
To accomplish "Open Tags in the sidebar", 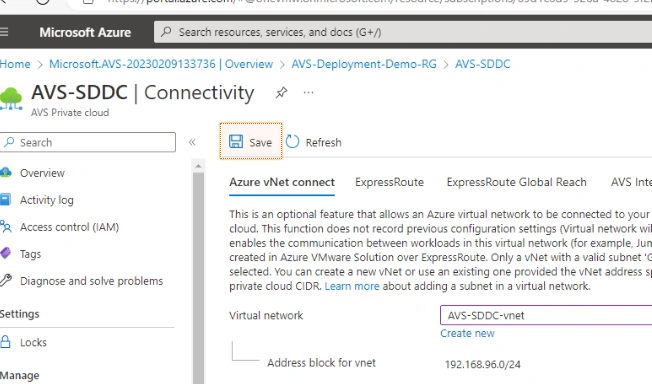I will coord(30,254).
